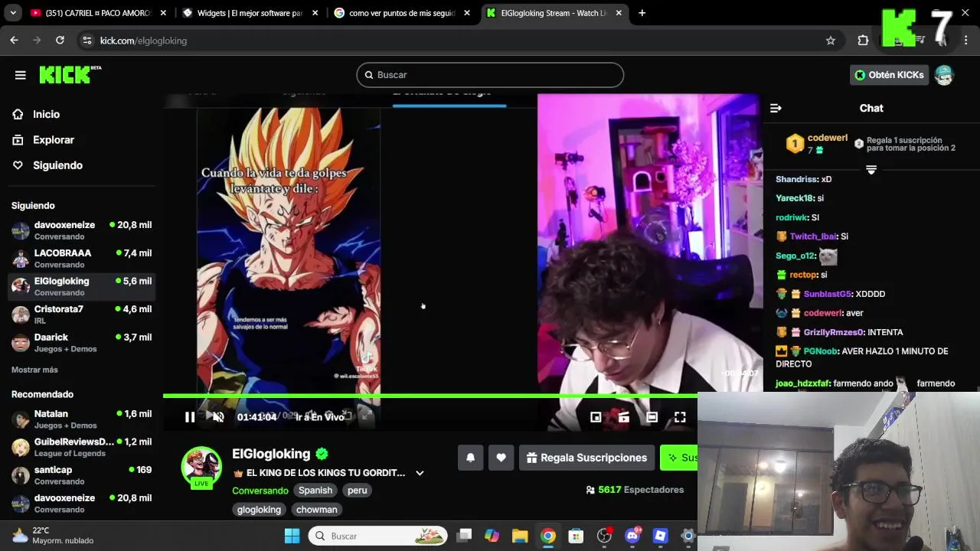Open Discord on taskbar
Screen dimensions: 980x551
point(632,536)
